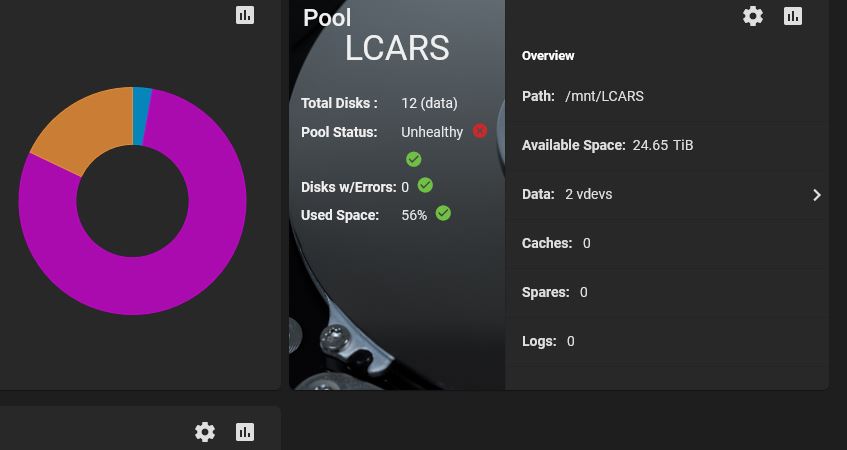The height and width of the screenshot is (450, 847).
Task: Open reports chart icon beside LCARS pool gear
Action: click(792, 16)
